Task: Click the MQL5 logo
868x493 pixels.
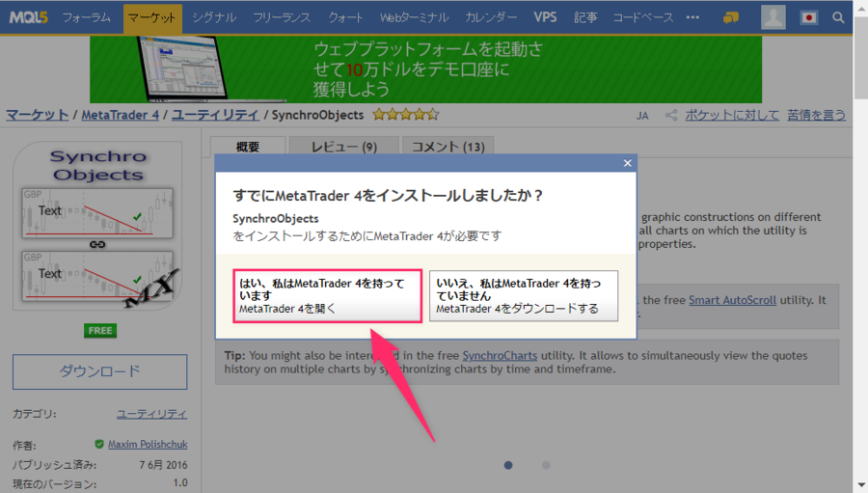Action: click(x=28, y=17)
